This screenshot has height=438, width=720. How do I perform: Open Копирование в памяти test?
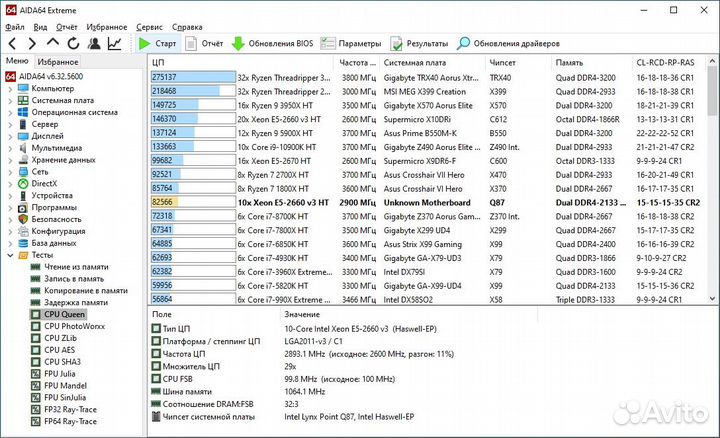click(79, 291)
